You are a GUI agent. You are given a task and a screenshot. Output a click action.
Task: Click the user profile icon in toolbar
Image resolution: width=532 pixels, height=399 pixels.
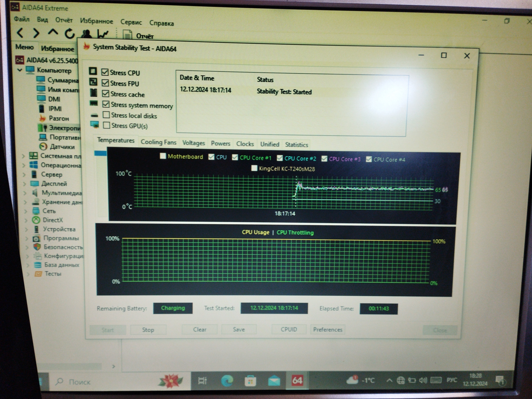pyautogui.click(x=86, y=34)
